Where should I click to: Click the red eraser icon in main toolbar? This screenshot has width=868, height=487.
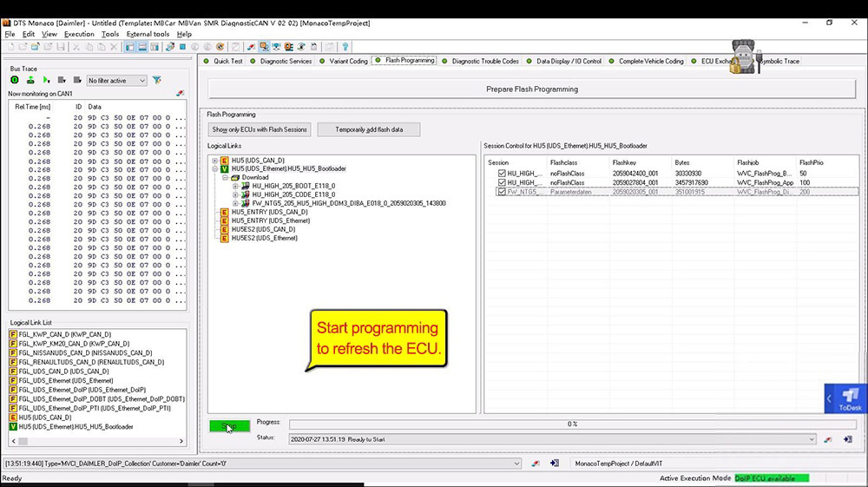coord(251,47)
